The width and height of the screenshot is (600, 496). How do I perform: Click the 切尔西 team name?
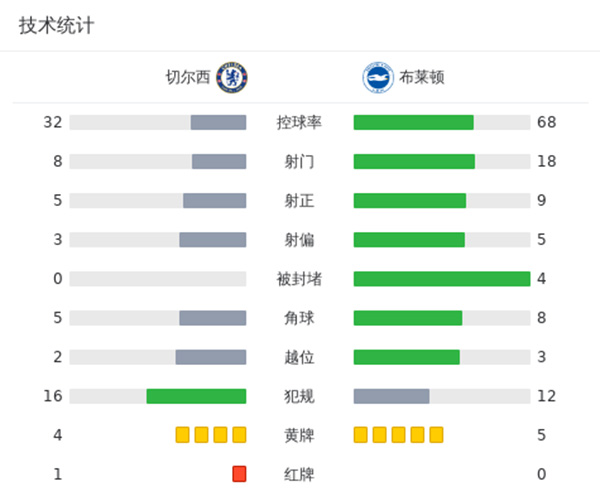(189, 77)
